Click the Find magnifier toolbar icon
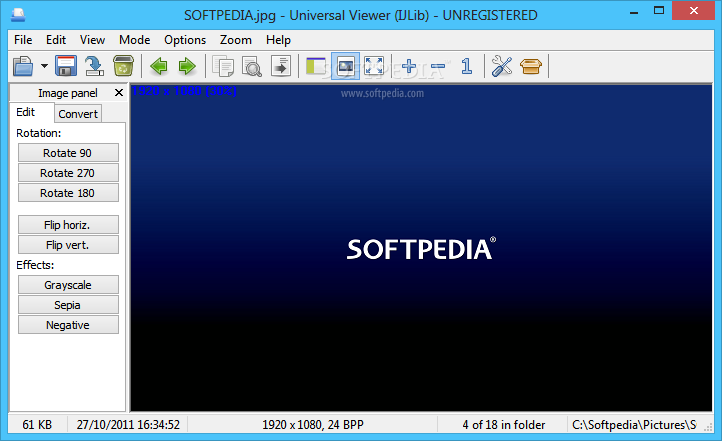Image resolution: width=722 pixels, height=441 pixels. tap(252, 66)
